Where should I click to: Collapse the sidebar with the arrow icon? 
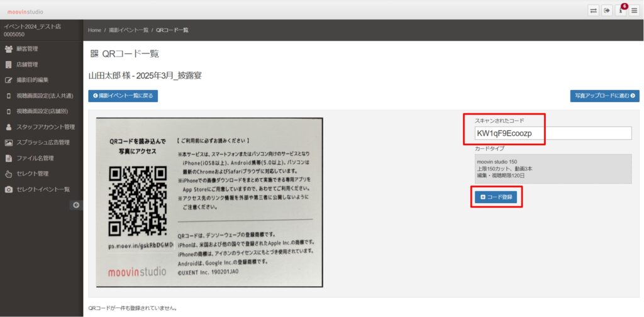click(77, 204)
